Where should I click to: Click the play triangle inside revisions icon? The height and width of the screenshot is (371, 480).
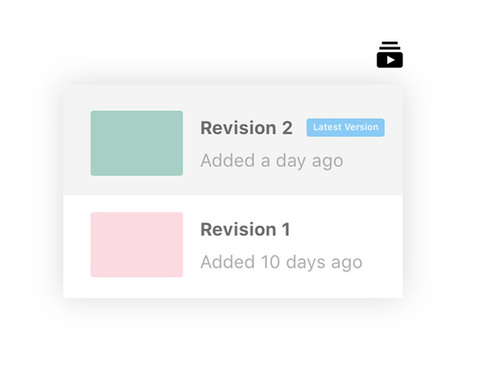tap(391, 60)
